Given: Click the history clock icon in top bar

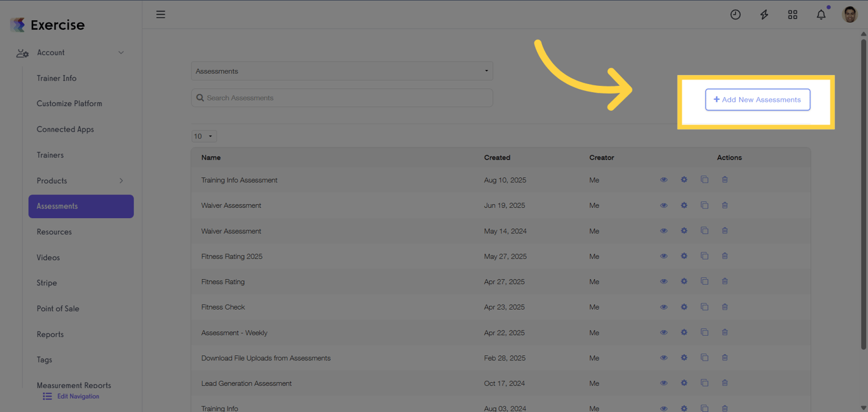Looking at the screenshot, I should [x=735, y=14].
